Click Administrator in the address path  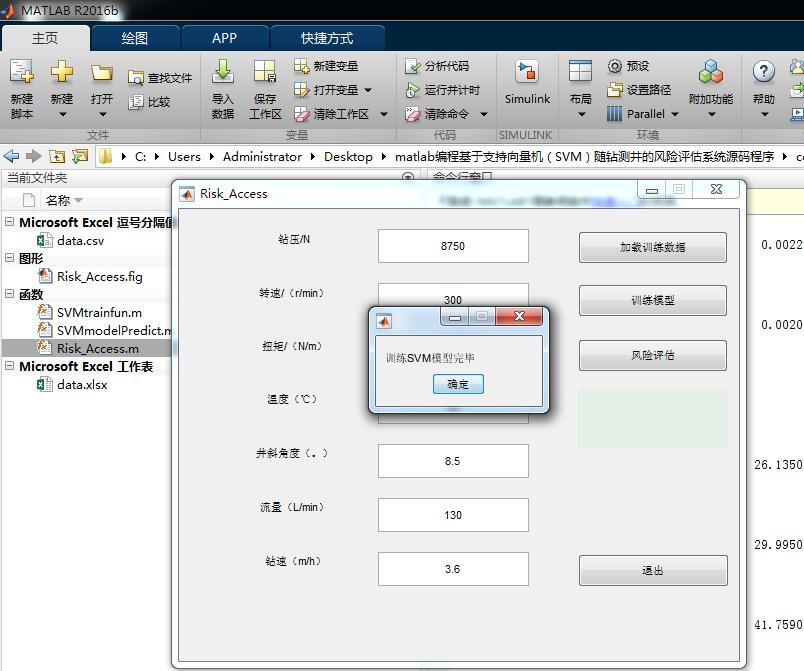262,156
